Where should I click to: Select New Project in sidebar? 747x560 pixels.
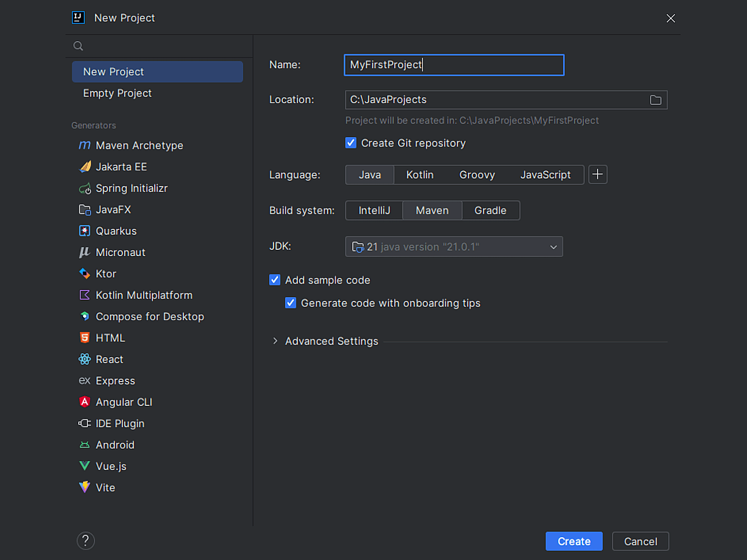(x=157, y=72)
